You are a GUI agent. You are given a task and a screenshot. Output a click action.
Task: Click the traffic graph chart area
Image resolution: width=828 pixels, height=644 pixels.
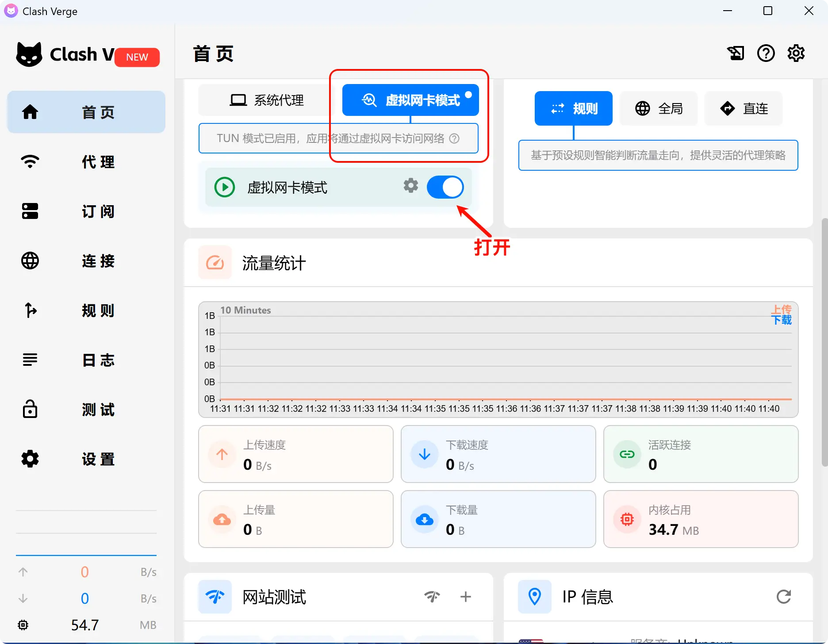click(x=498, y=359)
